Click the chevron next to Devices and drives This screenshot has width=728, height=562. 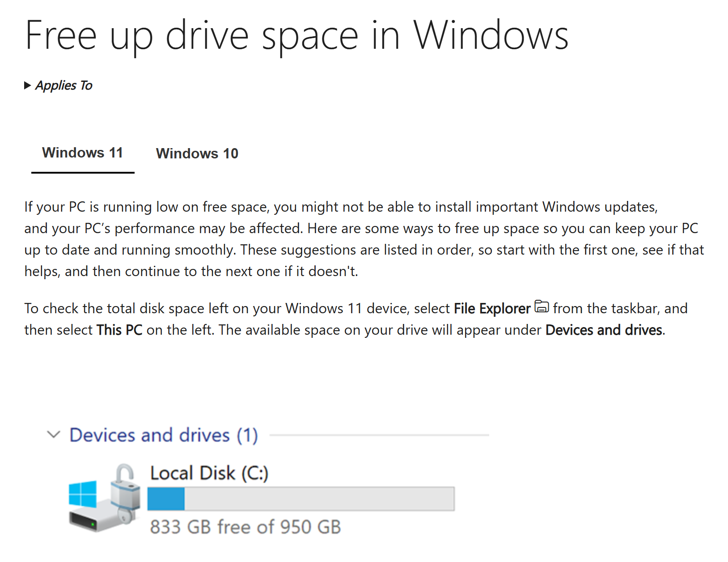pos(53,434)
